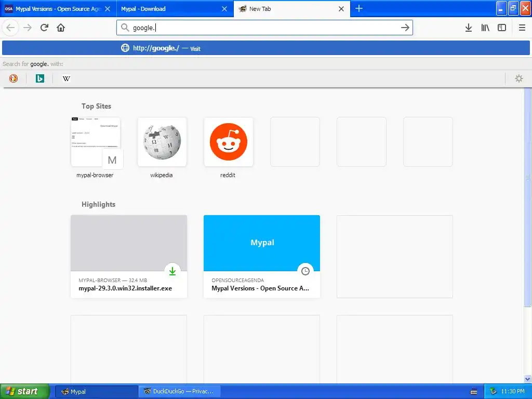The width and height of the screenshot is (532, 399).
Task: Go forward with the forward arrow
Action: tap(28, 28)
